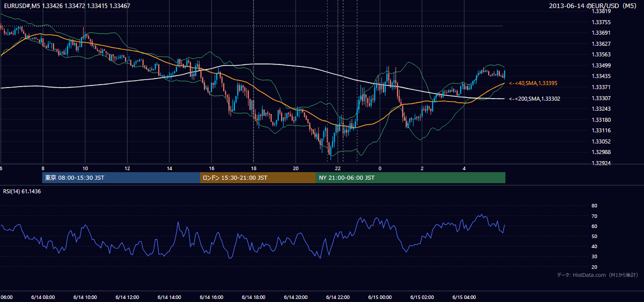The height and width of the screenshot is (302, 644).
Task: Click RSI scale value 40
Action: click(594, 246)
